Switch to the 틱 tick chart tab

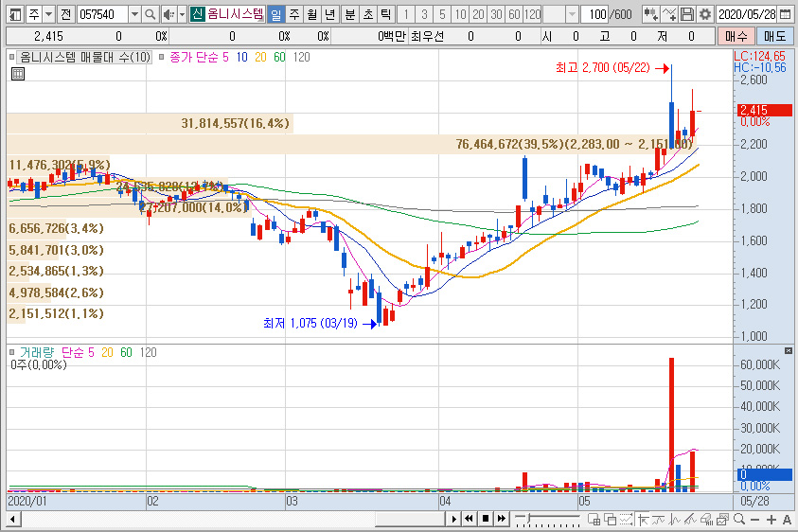click(x=386, y=14)
